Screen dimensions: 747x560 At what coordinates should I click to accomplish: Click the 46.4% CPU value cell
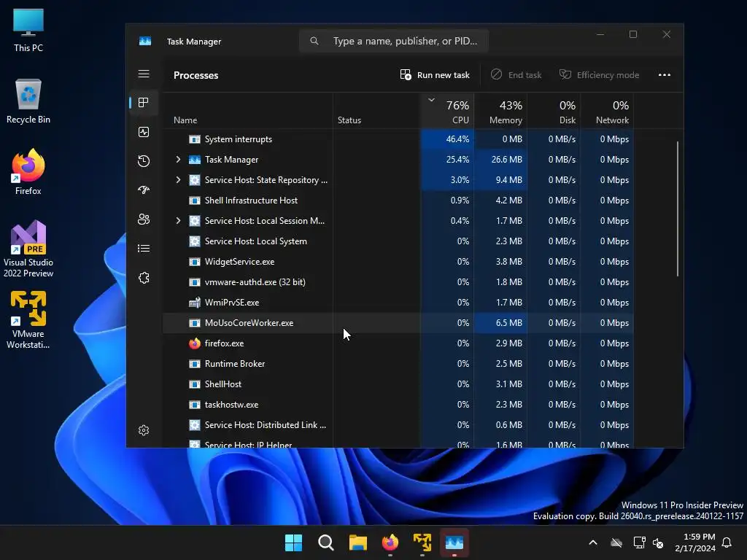[x=448, y=139]
